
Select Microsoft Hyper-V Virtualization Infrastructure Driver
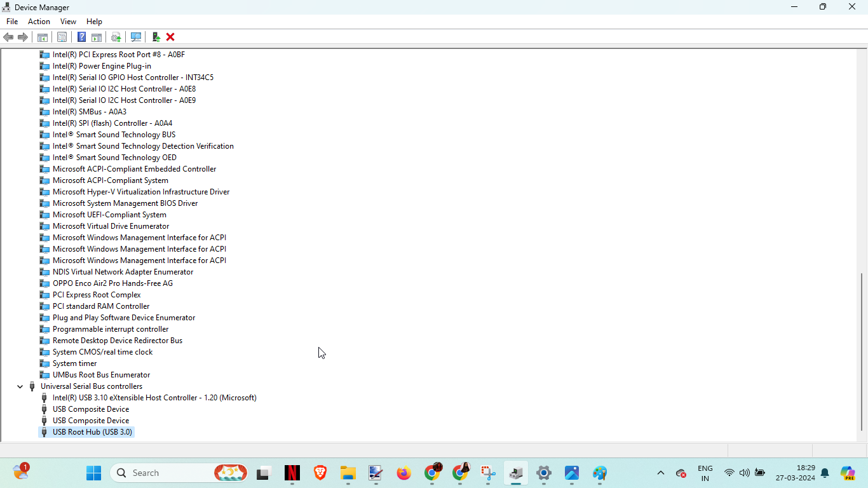(x=141, y=192)
